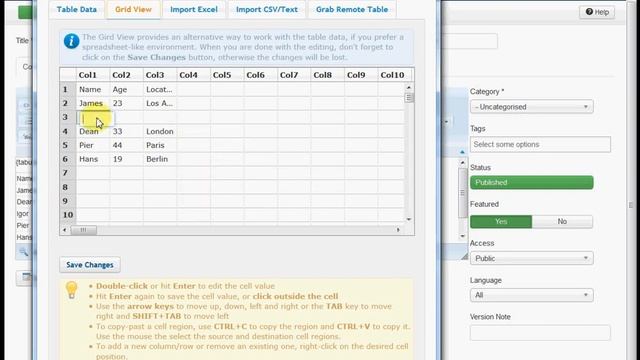This screenshot has height=360, width=640.
Task: Click the grid's scroll left arrow
Action: (x=64, y=230)
